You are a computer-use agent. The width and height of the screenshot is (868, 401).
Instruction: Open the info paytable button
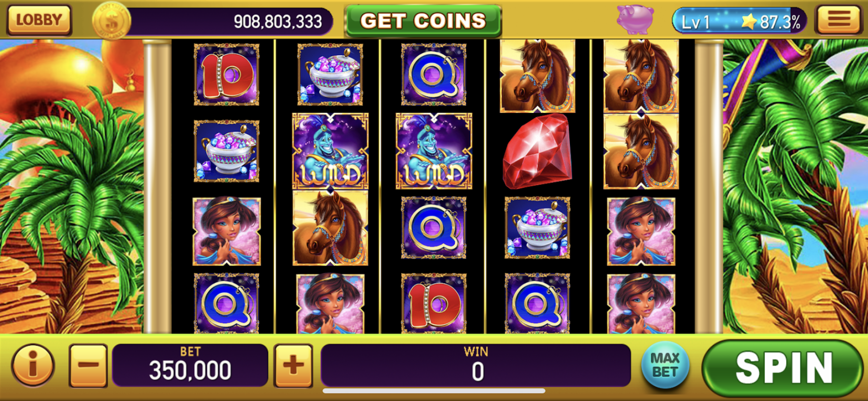pyautogui.click(x=33, y=365)
